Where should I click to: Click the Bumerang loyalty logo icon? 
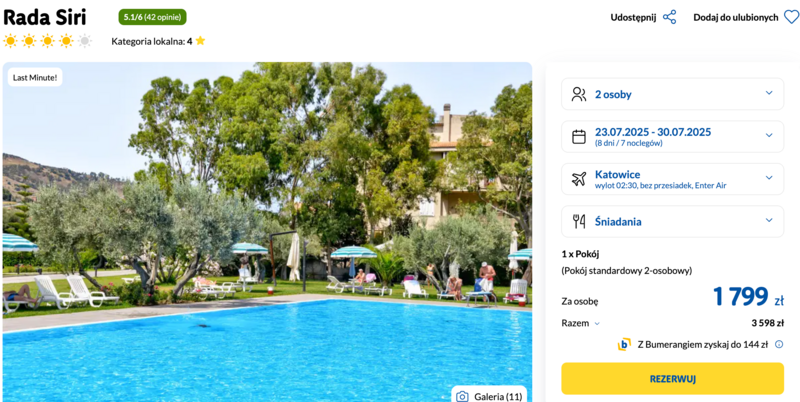(x=624, y=344)
